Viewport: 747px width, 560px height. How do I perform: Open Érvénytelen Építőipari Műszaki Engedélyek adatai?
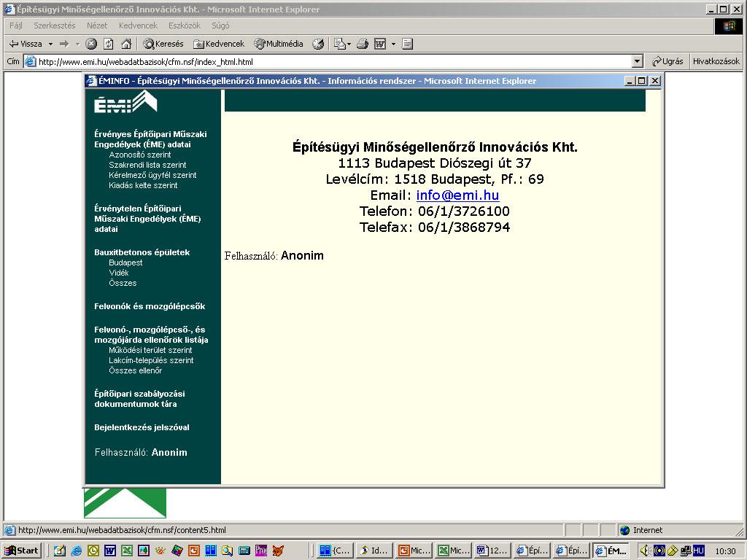pyautogui.click(x=147, y=219)
